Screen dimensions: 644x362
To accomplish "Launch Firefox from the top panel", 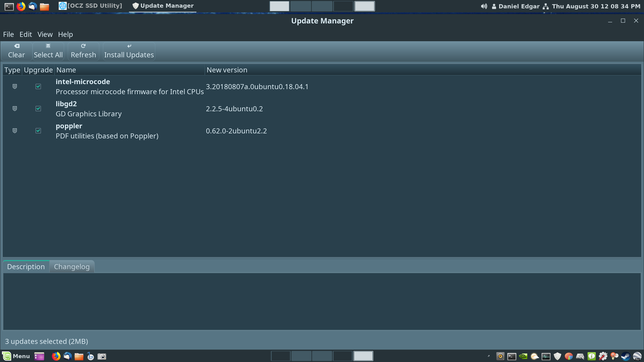I will tap(21, 6).
